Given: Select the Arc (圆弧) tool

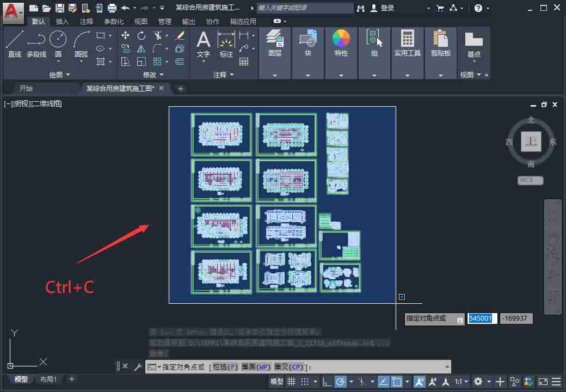Looking at the screenshot, I should coord(81,44).
